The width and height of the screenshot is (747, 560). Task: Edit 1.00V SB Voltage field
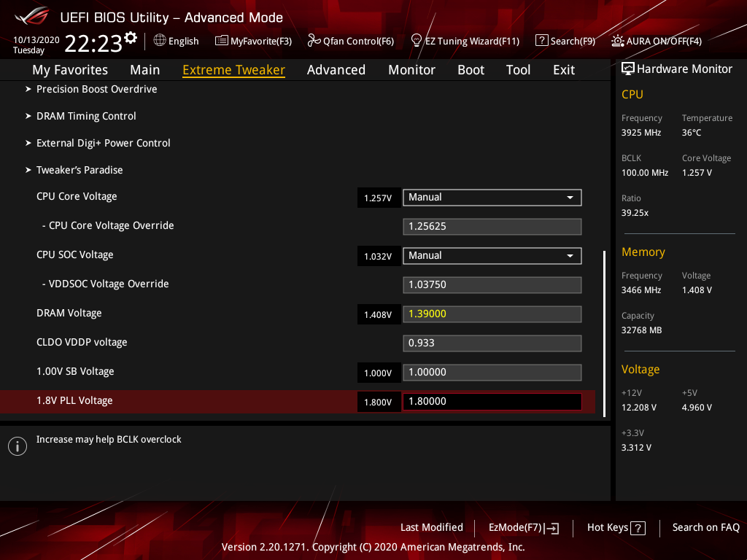pos(492,373)
